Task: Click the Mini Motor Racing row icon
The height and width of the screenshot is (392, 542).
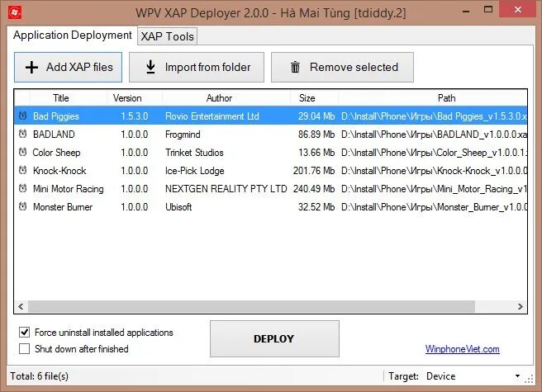Action: (23, 188)
